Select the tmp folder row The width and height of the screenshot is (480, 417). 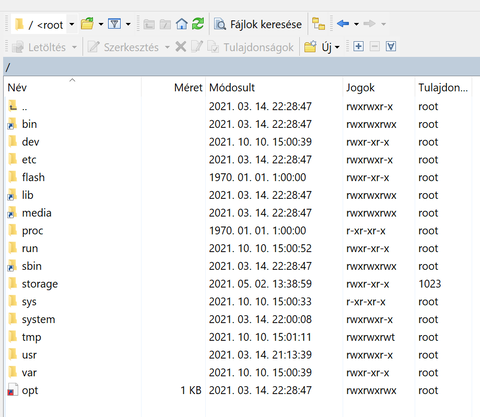point(238,337)
